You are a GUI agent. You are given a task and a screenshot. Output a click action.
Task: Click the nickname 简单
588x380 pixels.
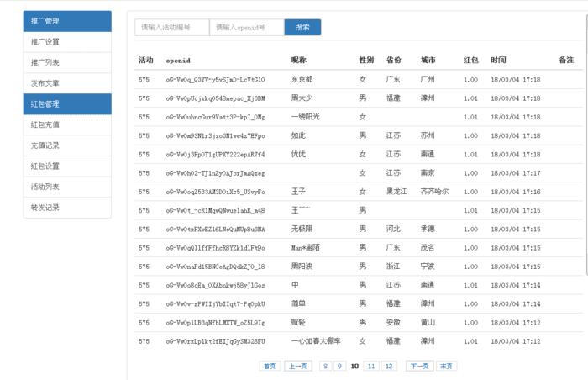(298, 303)
